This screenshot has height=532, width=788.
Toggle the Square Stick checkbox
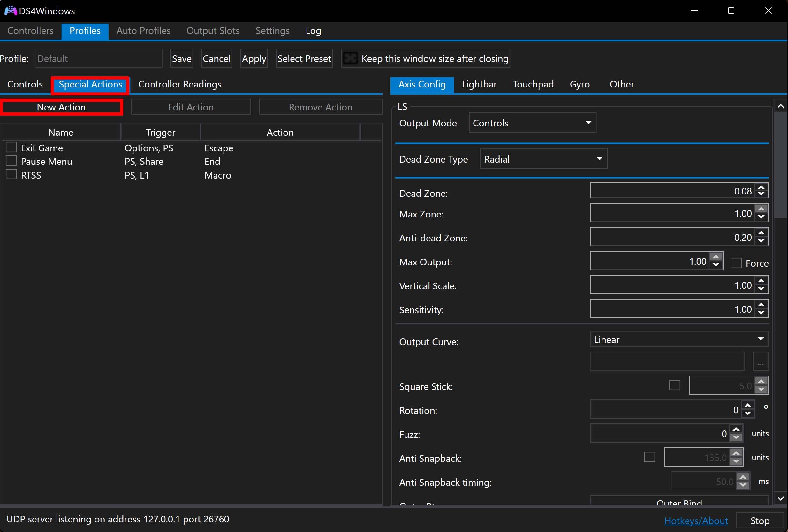click(x=675, y=385)
